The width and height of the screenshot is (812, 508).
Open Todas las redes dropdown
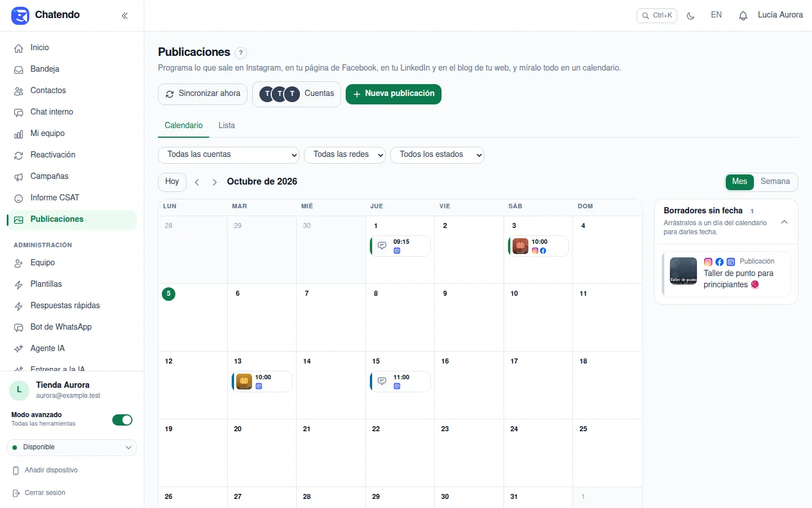click(x=345, y=155)
